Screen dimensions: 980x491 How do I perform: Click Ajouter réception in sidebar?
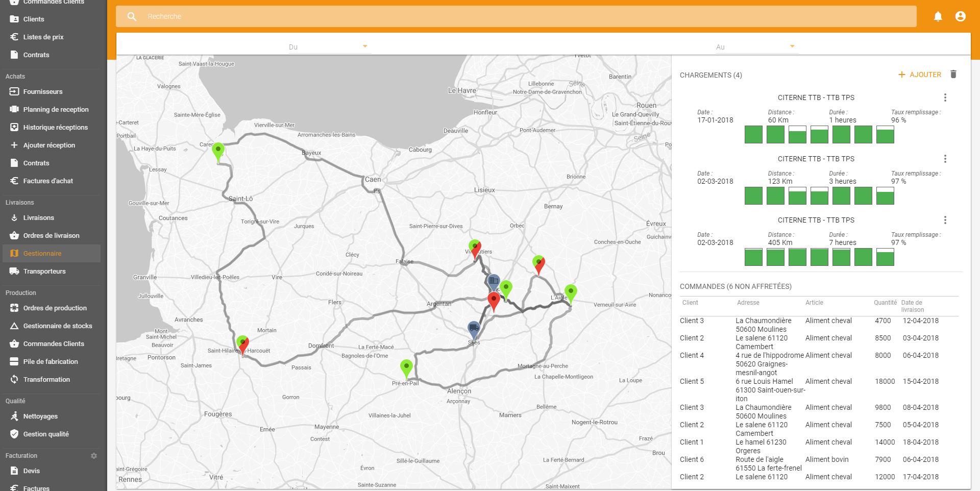tap(49, 145)
